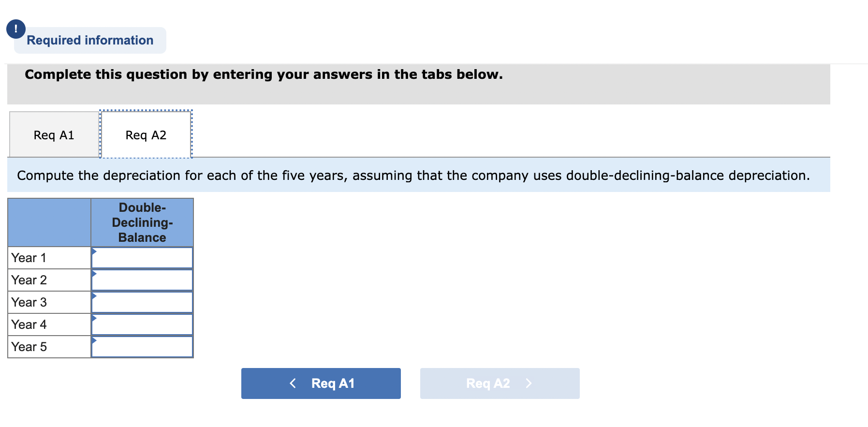Click the exclamation alert icon
This screenshot has width=868, height=427.
[16, 29]
